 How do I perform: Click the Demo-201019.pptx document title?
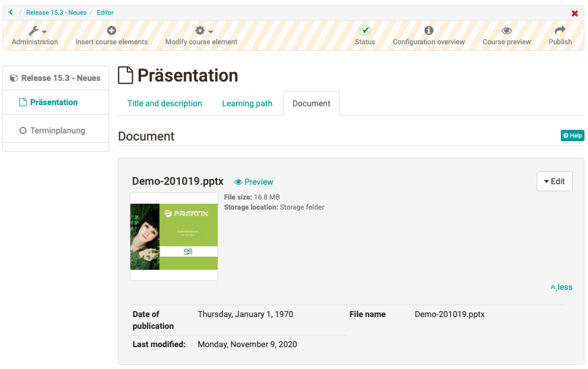coord(178,181)
